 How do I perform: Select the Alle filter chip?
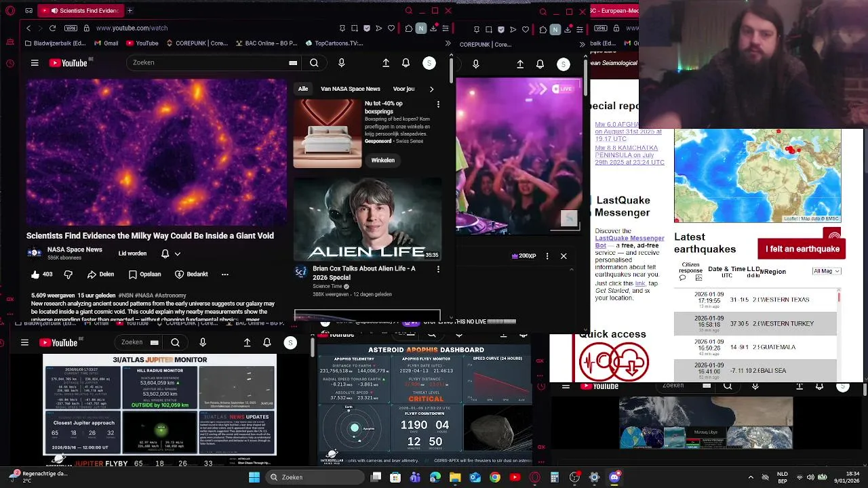click(303, 89)
